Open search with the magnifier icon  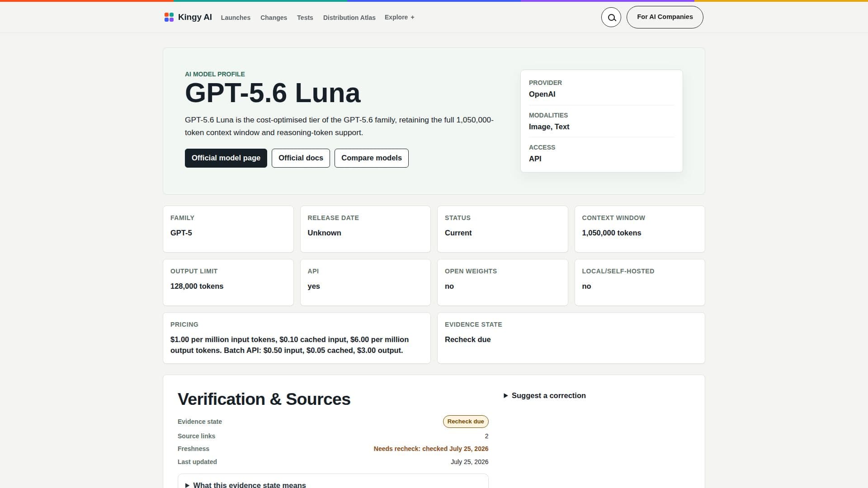pos(611,17)
